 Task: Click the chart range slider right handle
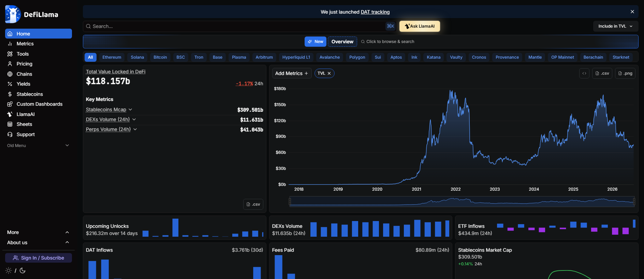point(634,202)
